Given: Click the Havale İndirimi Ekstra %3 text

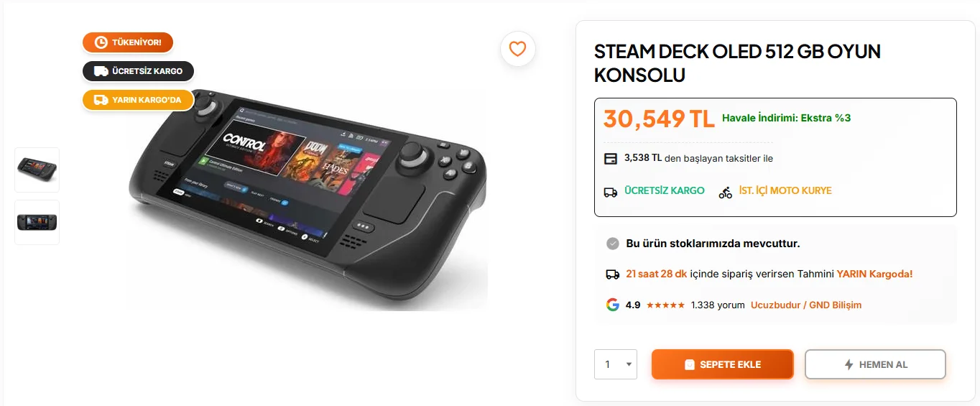Looking at the screenshot, I should click(786, 118).
